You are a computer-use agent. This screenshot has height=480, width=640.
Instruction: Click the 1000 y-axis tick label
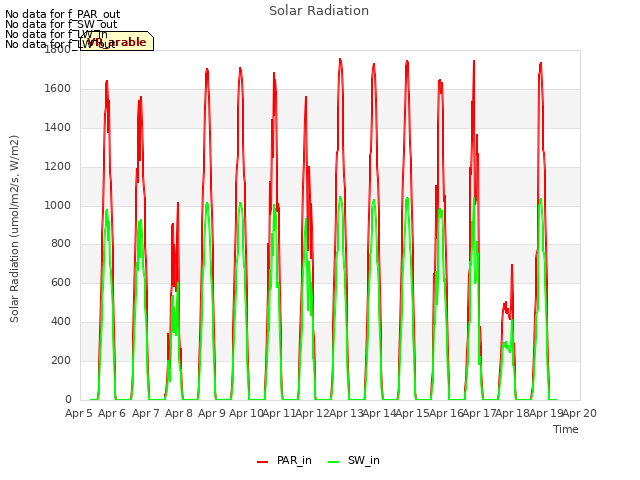coord(58,205)
